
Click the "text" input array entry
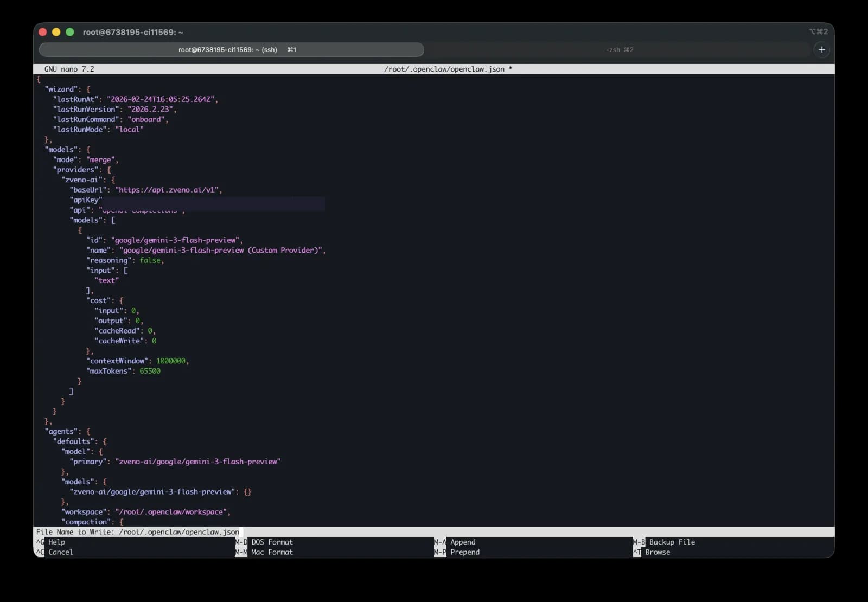click(106, 280)
